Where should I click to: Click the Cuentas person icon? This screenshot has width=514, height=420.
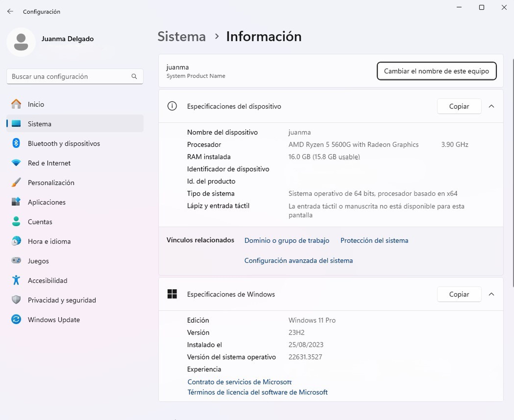click(x=16, y=222)
